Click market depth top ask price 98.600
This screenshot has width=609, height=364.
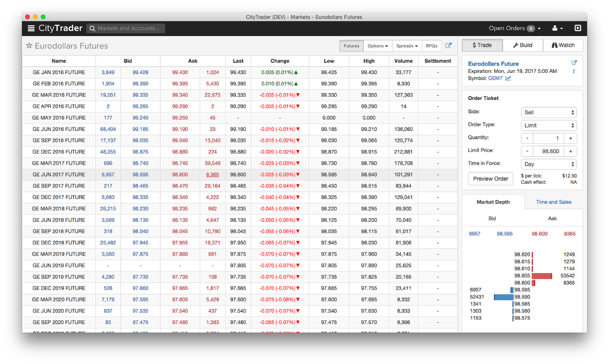(x=539, y=234)
